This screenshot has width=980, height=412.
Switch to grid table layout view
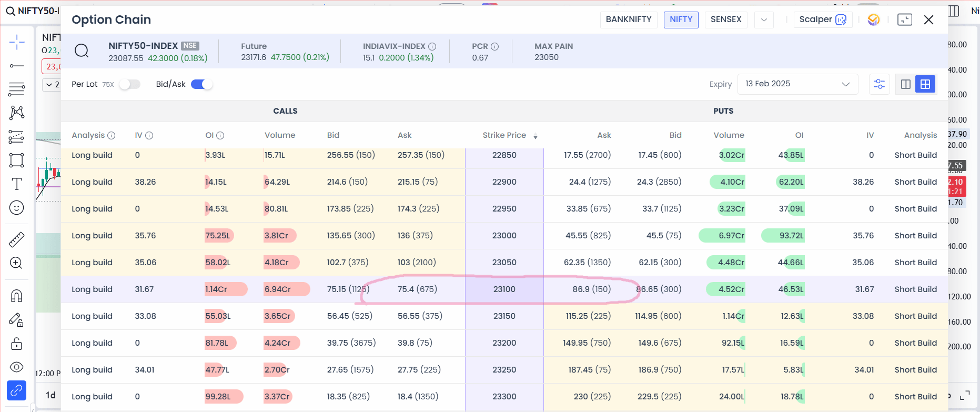tap(925, 84)
